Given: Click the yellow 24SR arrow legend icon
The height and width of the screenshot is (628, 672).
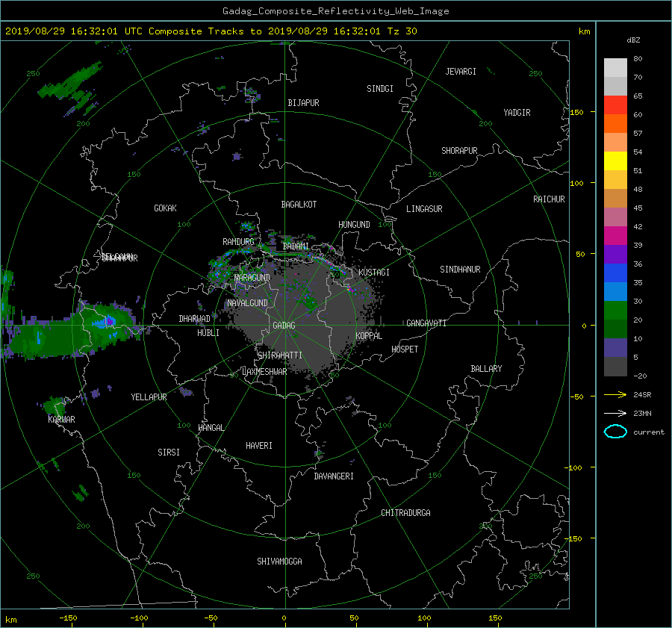Looking at the screenshot, I should click(x=615, y=394).
